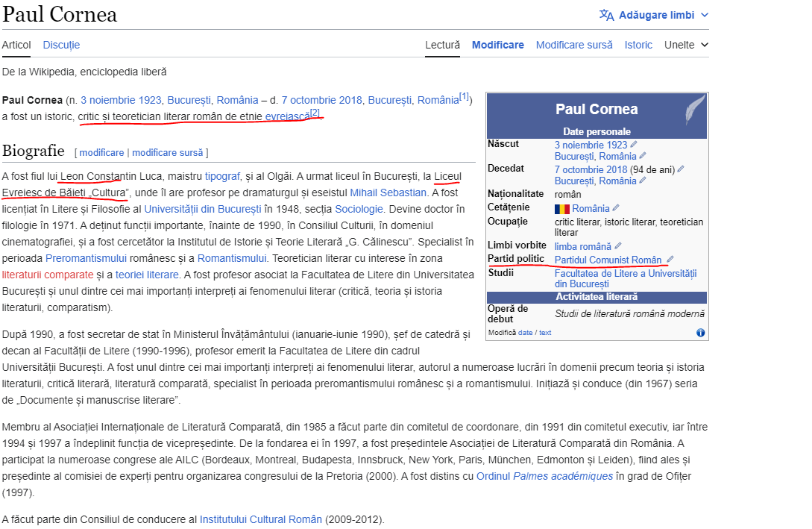This screenshot has height=529, width=812.
Task: Click pencil icon after Partidul Comunist Român
Action: coord(670,260)
